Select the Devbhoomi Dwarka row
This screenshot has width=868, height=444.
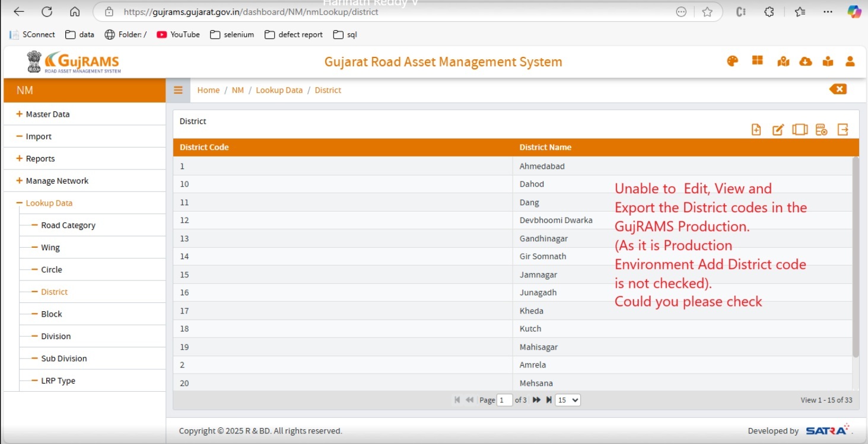513,220
